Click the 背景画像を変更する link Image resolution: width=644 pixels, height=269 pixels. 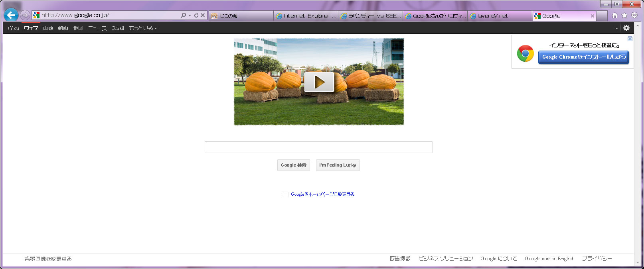pos(48,259)
